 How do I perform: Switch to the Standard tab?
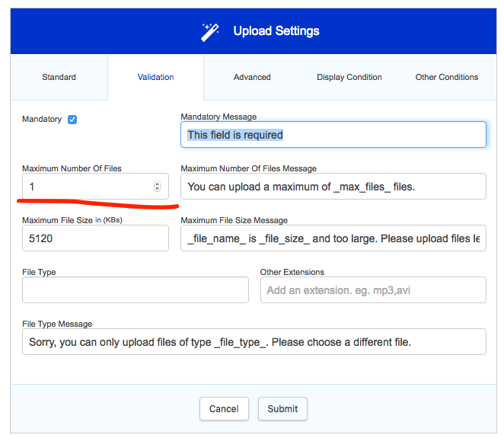pos(59,77)
